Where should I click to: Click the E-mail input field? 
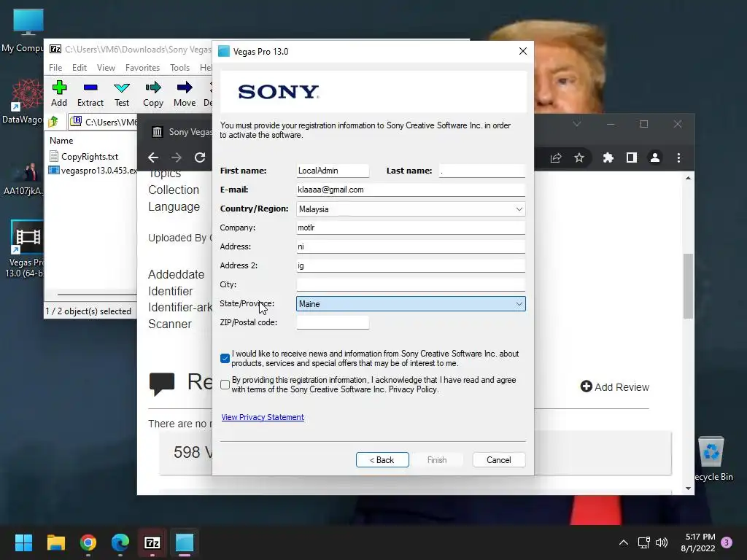tap(411, 190)
